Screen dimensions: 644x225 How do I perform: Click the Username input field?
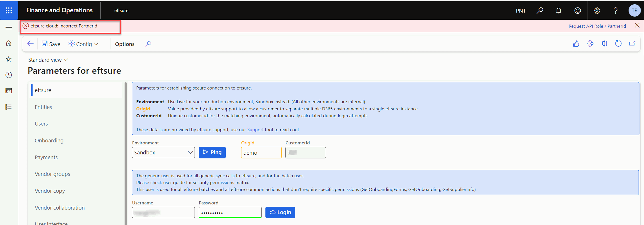pyautogui.click(x=163, y=212)
